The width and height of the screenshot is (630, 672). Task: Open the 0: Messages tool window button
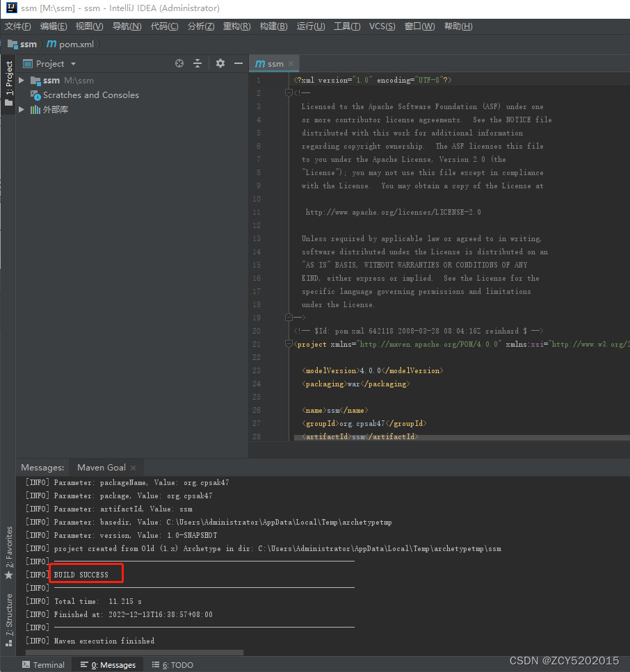[x=108, y=664]
